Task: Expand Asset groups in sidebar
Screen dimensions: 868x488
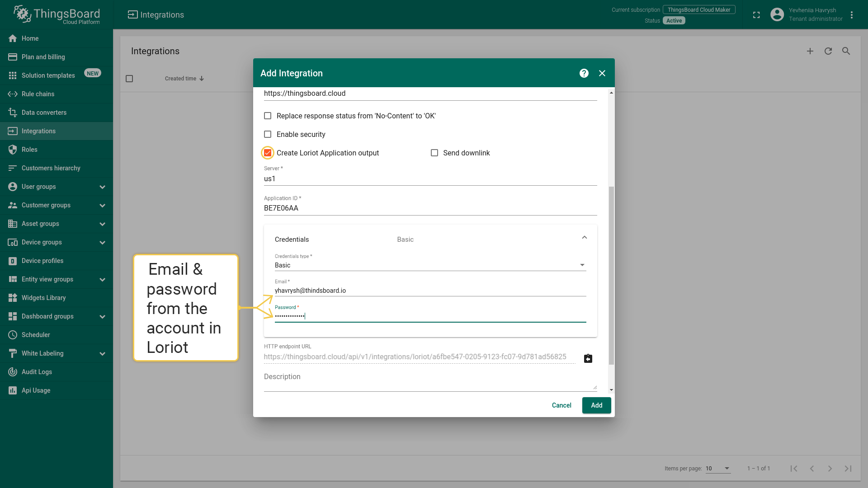Action: tap(103, 224)
